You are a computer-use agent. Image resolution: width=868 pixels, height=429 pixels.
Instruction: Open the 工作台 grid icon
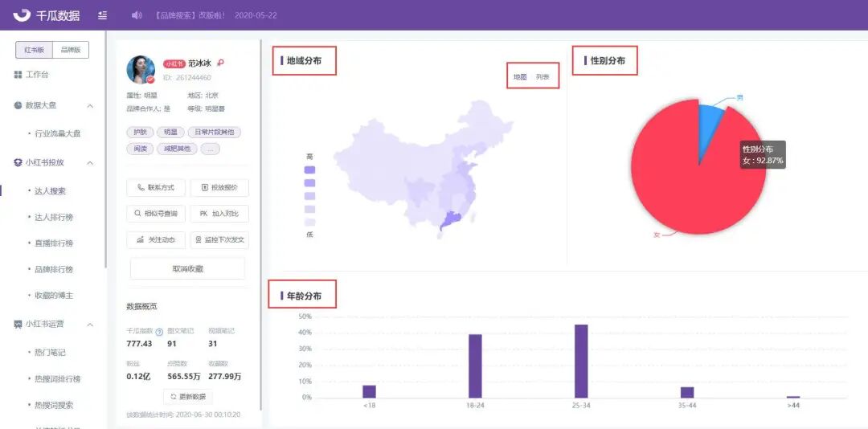pyautogui.click(x=18, y=74)
